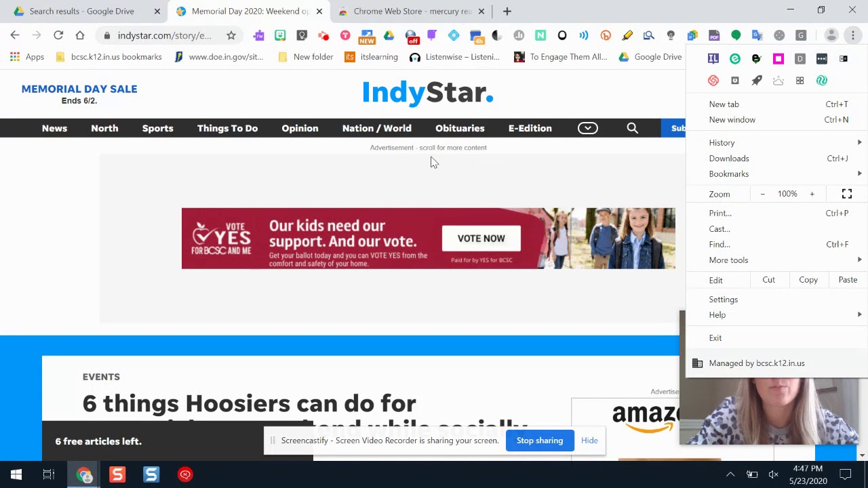This screenshot has height=488, width=868.
Task: Open the rocket extension icon in menu
Action: [x=757, y=81]
